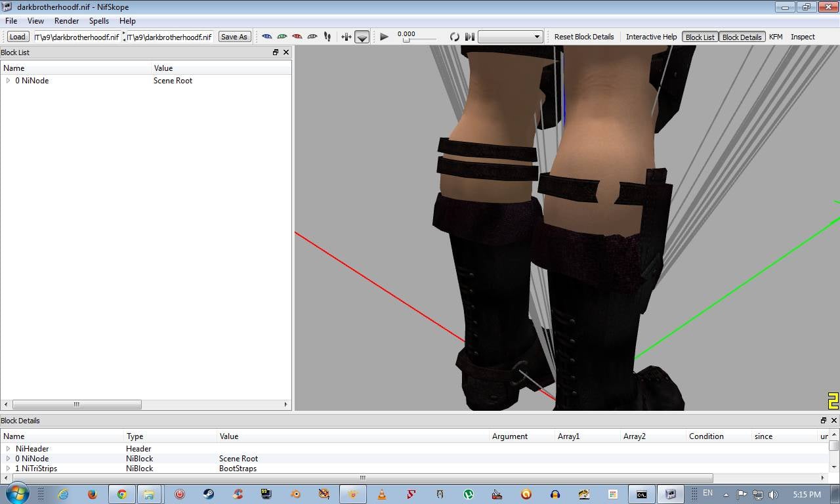Image resolution: width=840 pixels, height=504 pixels.
Task: Click the volume speaker tray icon
Action: (x=773, y=494)
